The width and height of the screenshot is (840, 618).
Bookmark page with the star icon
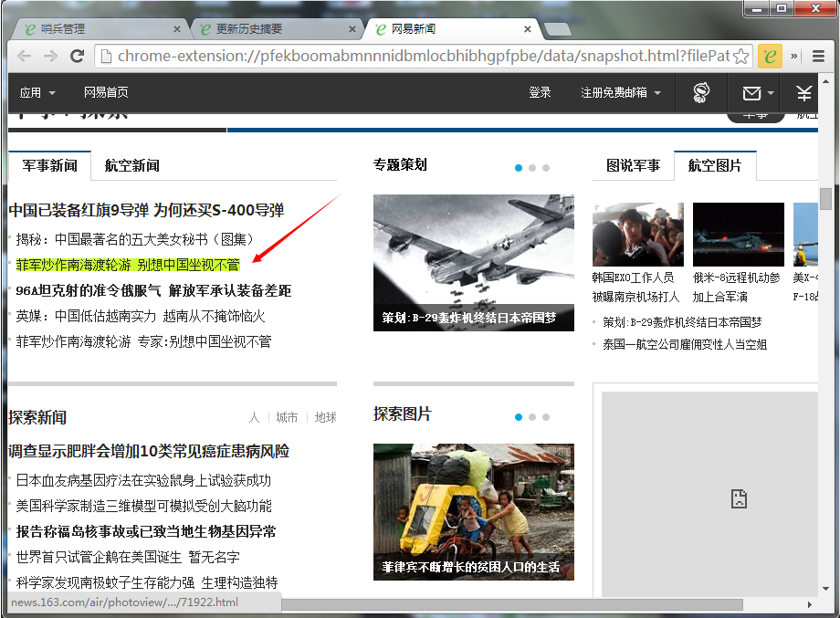tap(740, 57)
